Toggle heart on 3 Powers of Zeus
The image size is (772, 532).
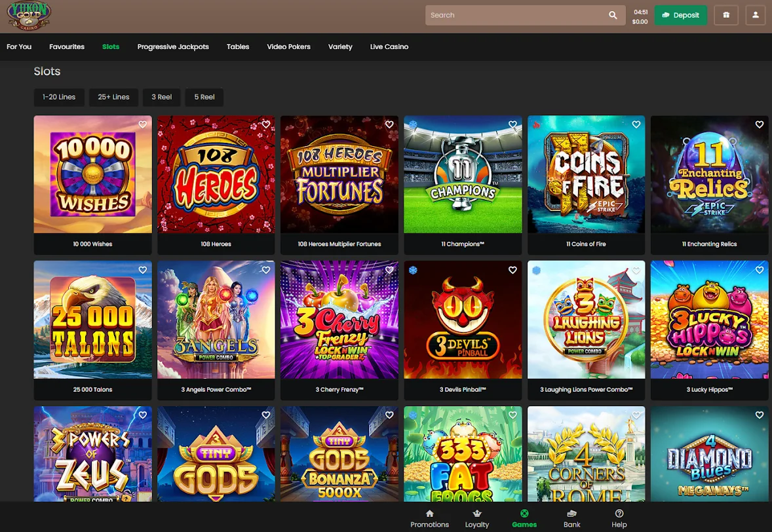click(143, 415)
